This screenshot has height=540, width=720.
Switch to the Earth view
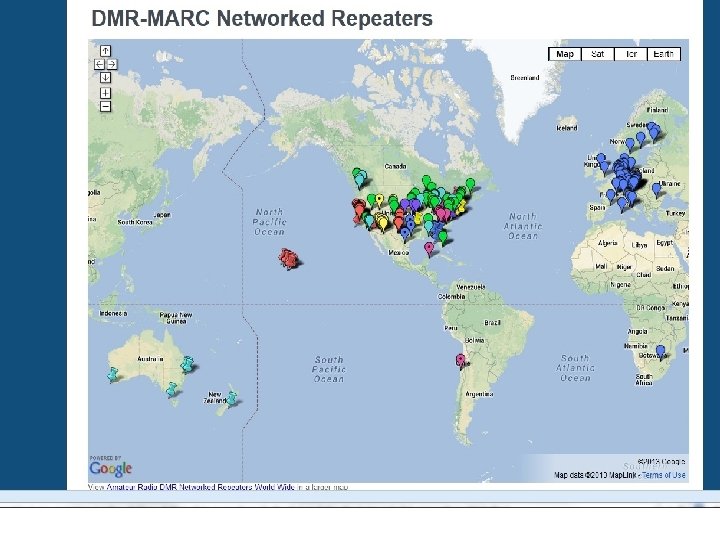pos(664,54)
